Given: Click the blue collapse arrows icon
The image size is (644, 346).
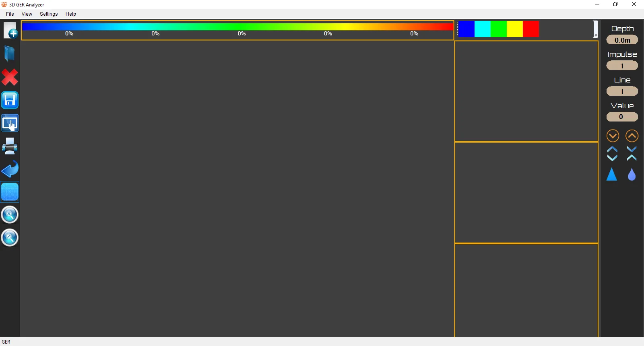Looking at the screenshot, I should tap(632, 154).
